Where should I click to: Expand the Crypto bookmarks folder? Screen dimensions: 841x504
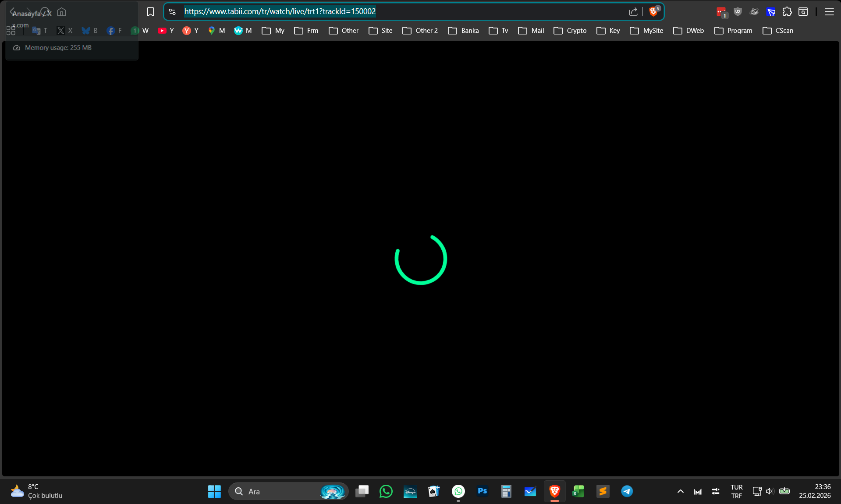point(570,31)
